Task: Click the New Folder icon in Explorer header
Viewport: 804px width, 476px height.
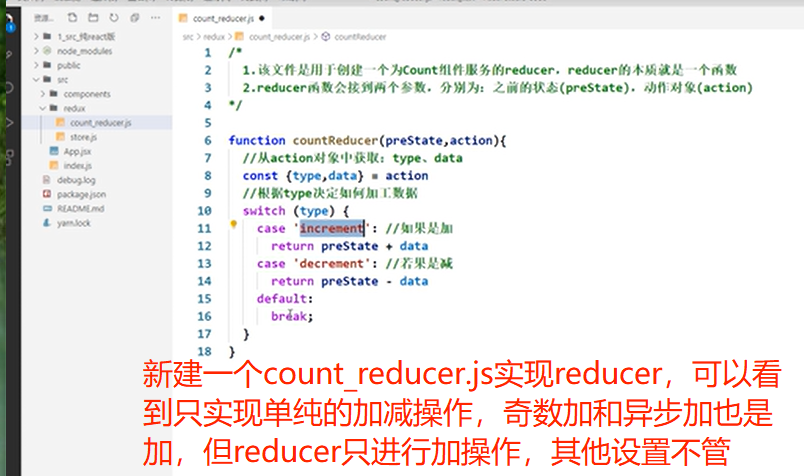Action: (x=93, y=18)
